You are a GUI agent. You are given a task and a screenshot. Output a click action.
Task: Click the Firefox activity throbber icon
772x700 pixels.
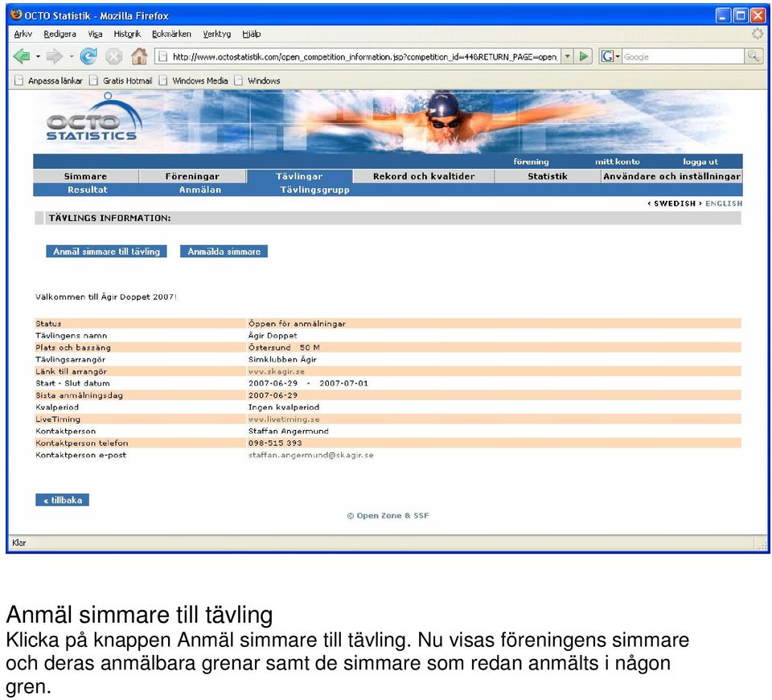pyautogui.click(x=758, y=34)
